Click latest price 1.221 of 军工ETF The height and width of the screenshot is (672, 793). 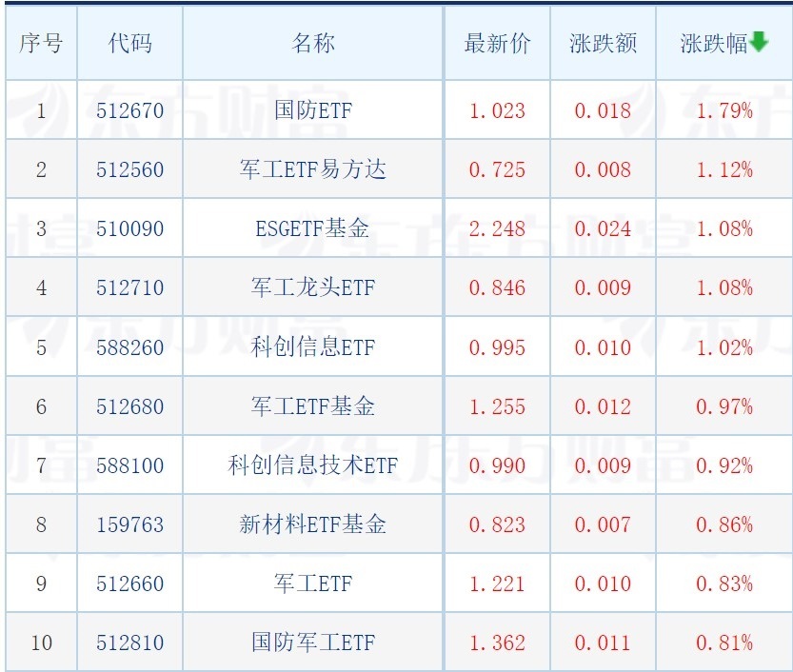tap(497, 583)
